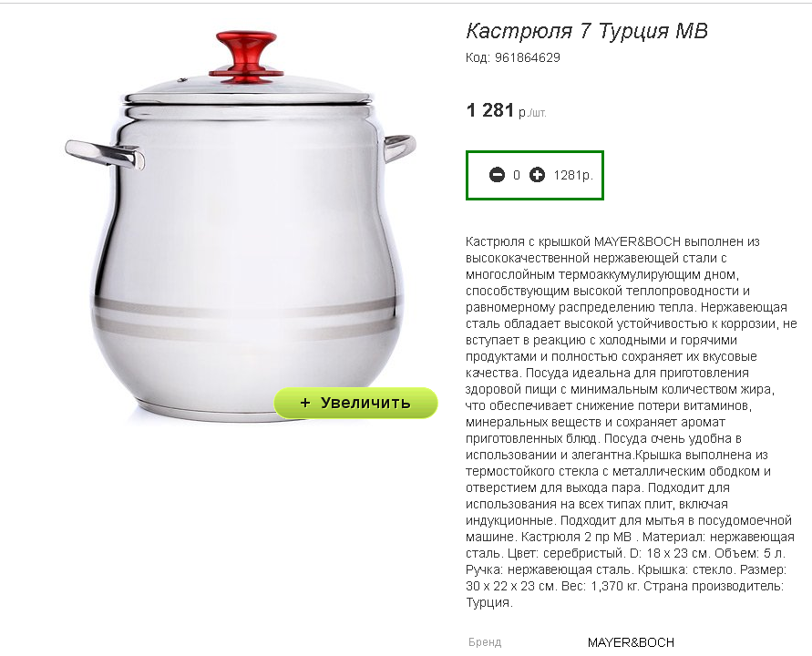Click the pot's left handle in image
The image size is (812, 656).
point(105,154)
